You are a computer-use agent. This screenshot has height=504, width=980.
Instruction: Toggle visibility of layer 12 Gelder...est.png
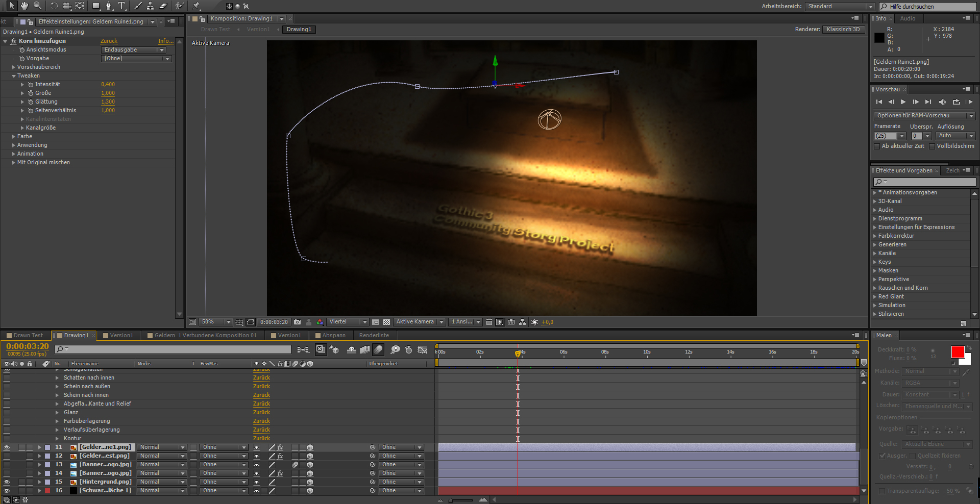(x=7, y=456)
